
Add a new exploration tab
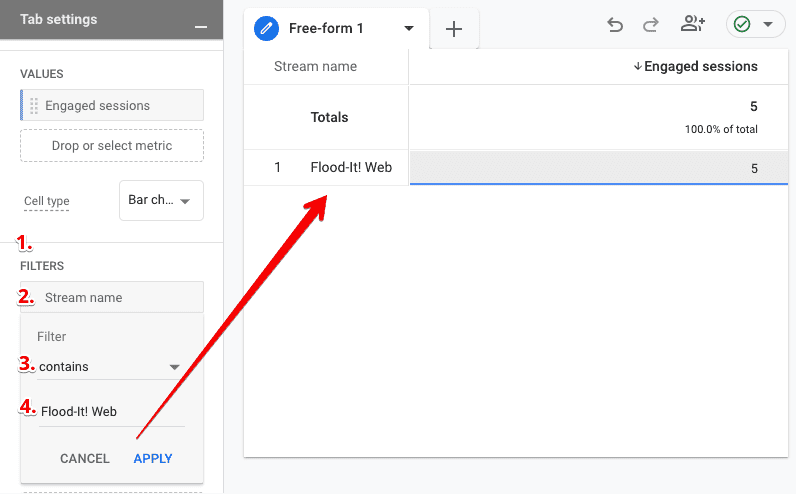click(454, 29)
